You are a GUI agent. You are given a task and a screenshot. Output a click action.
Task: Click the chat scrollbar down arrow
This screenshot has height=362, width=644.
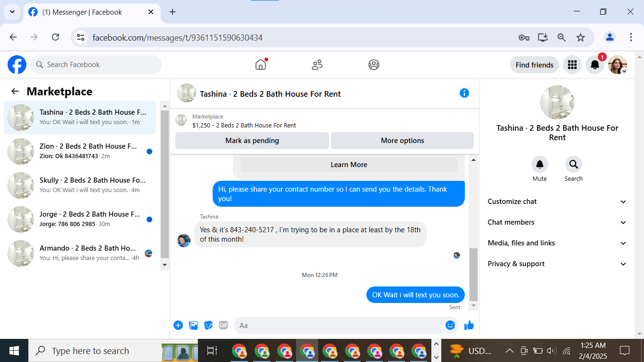(x=474, y=306)
